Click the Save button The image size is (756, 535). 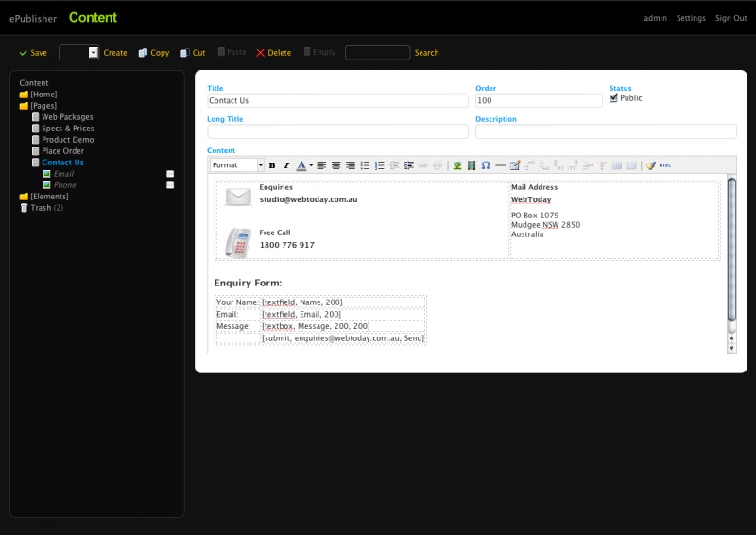coord(33,53)
